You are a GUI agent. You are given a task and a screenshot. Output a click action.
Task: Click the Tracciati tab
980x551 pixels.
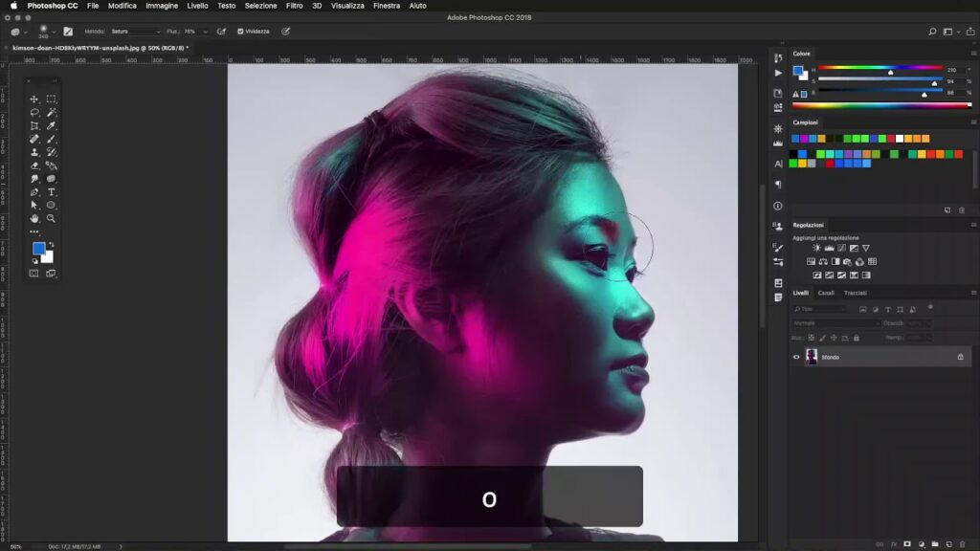click(x=855, y=293)
